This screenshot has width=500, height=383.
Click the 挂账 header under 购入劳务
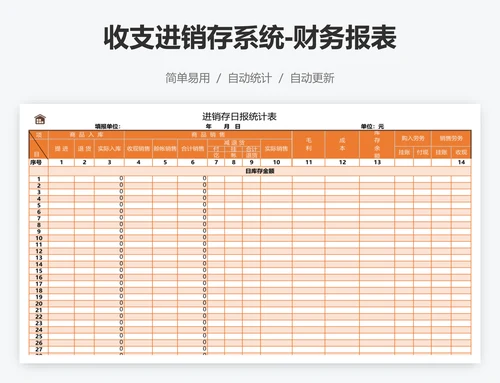coord(404,152)
